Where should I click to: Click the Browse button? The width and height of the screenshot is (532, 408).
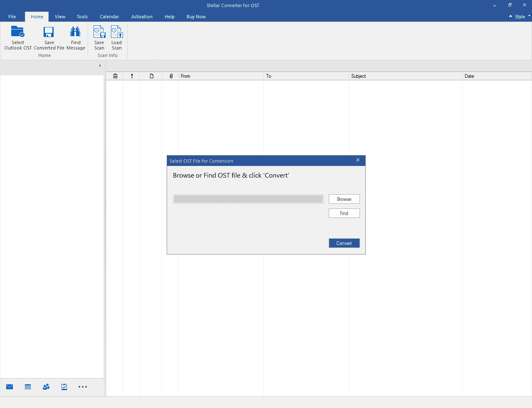344,199
